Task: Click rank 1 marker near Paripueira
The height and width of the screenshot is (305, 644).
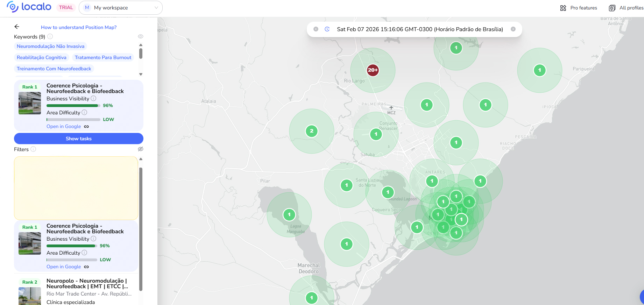Action: point(540,70)
